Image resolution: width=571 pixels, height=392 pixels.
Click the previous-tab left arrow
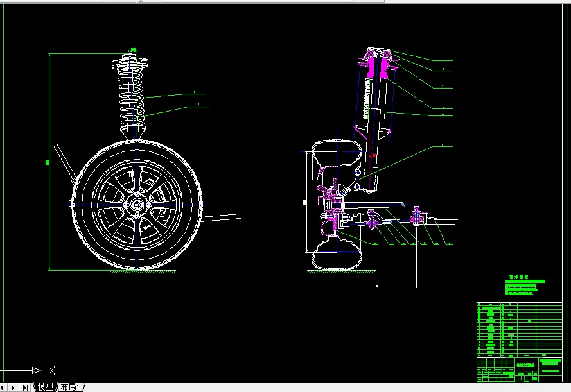pyautogui.click(x=2, y=388)
